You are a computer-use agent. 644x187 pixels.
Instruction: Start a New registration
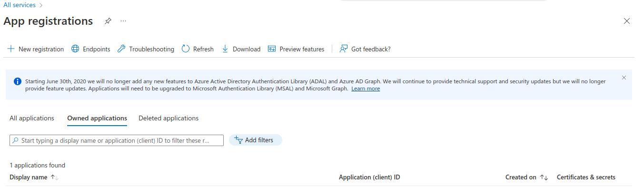pos(36,49)
